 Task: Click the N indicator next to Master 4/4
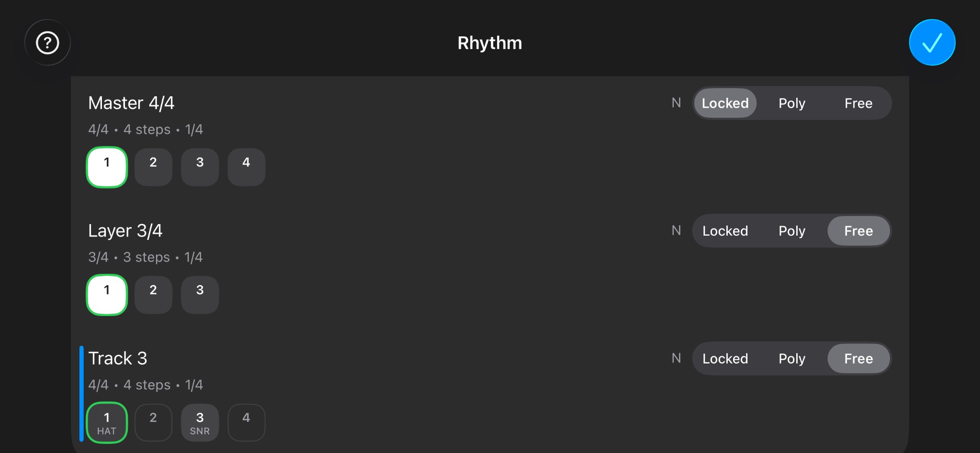pyautogui.click(x=676, y=102)
